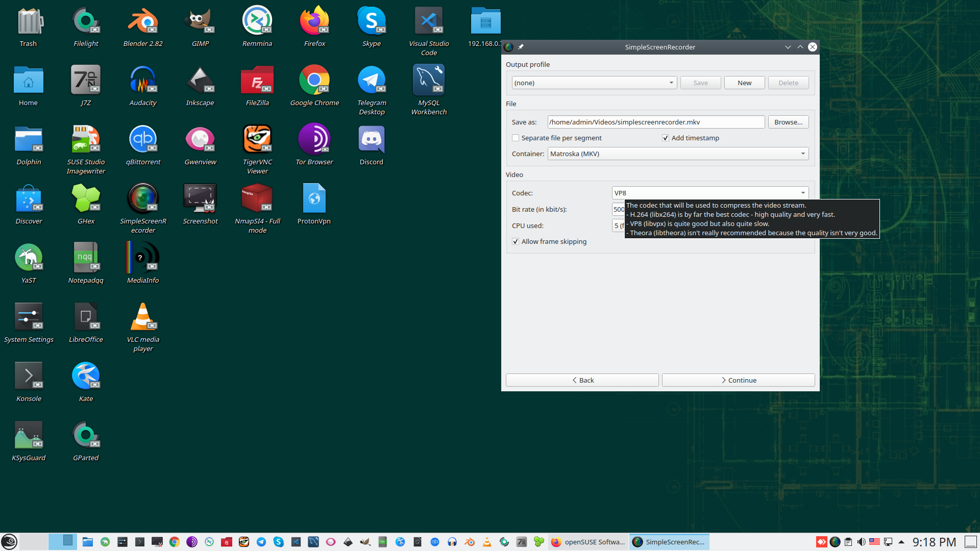Viewport: 980px width, 551px height.
Task: Click the Continue button
Action: tap(738, 381)
